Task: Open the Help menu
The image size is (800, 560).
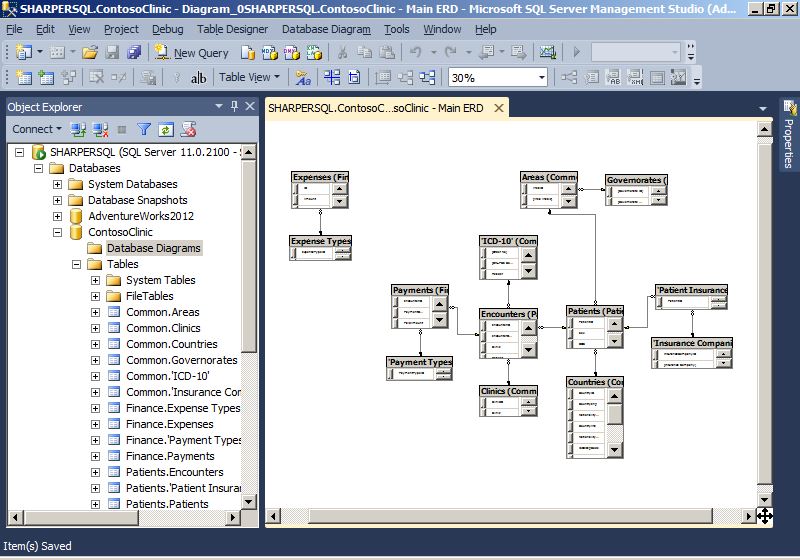Action: (x=485, y=30)
